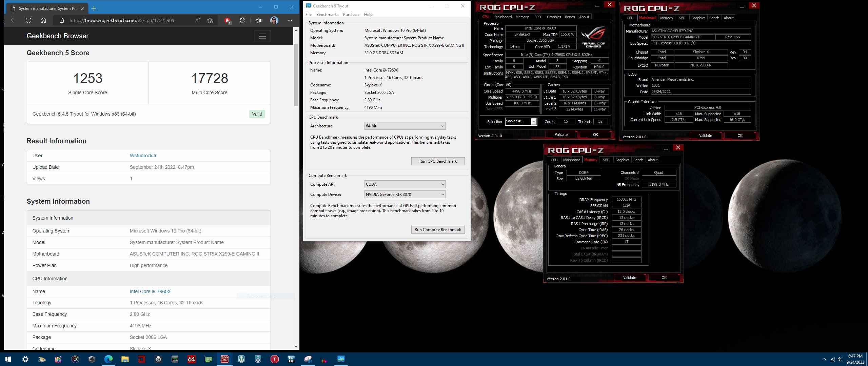Open Edge settings and more menu

pyautogui.click(x=290, y=20)
